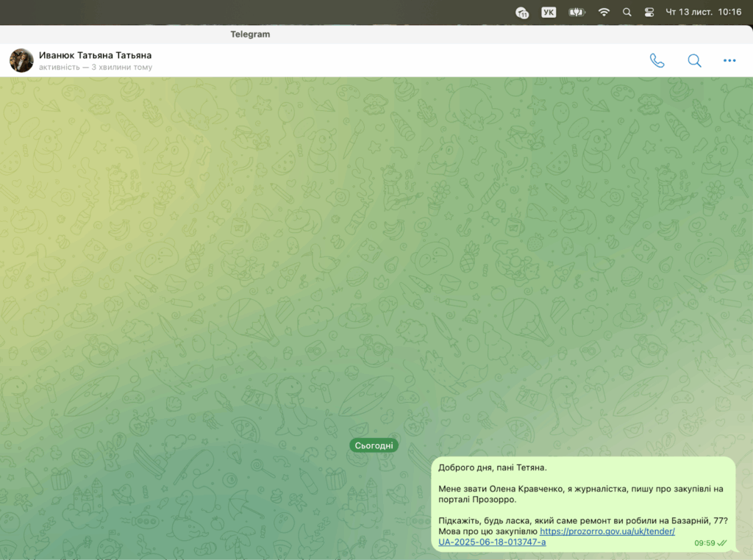Open the prozorro.gov.ua tender link

click(607, 531)
